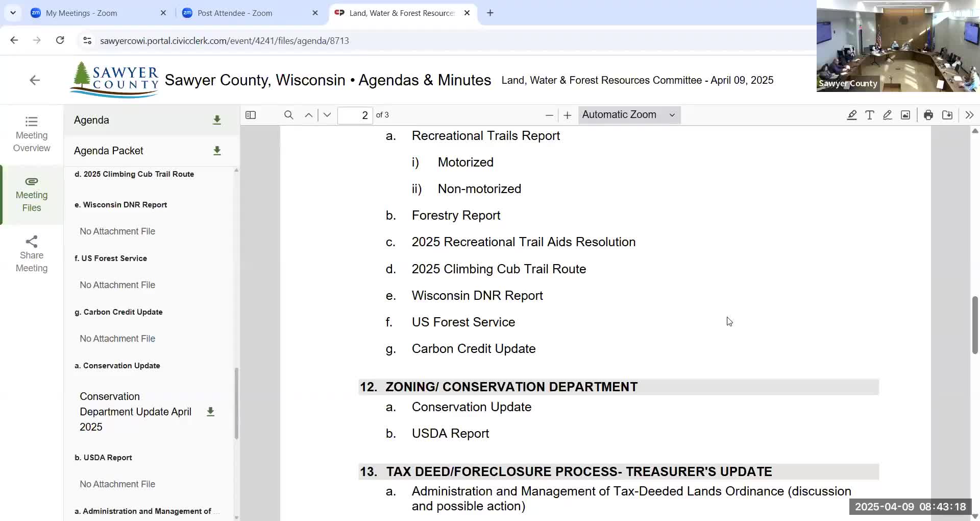Open the Automatic Zoom dropdown
The image size is (980, 521).
(x=629, y=115)
